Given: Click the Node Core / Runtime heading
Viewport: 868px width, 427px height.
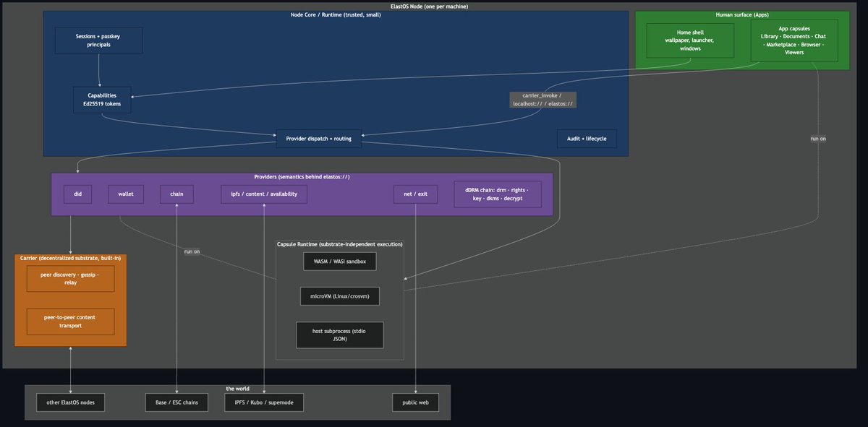Looking at the screenshot, I should pos(336,14).
